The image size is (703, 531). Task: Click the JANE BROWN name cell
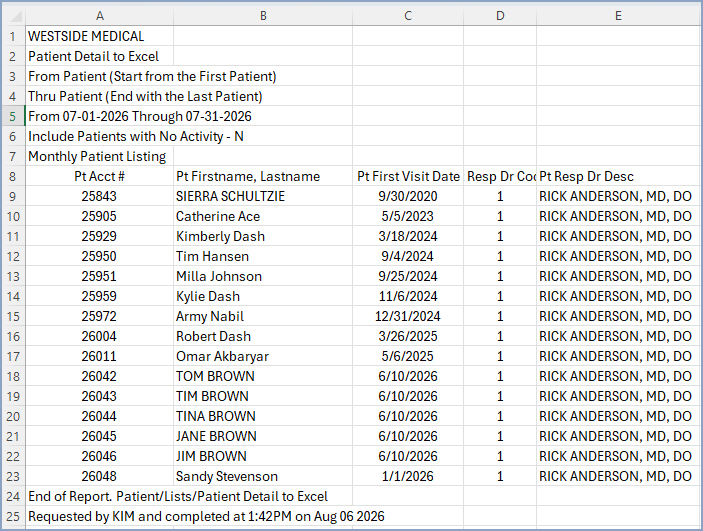pos(263,436)
